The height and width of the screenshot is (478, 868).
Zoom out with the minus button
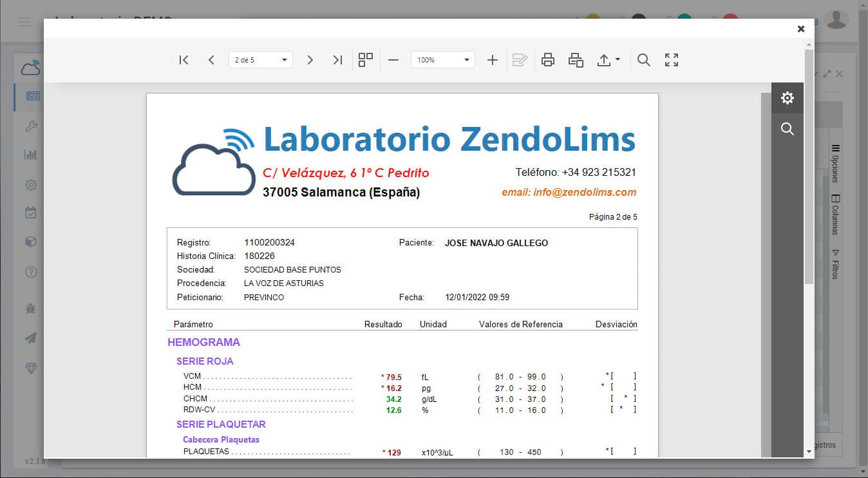(x=393, y=60)
